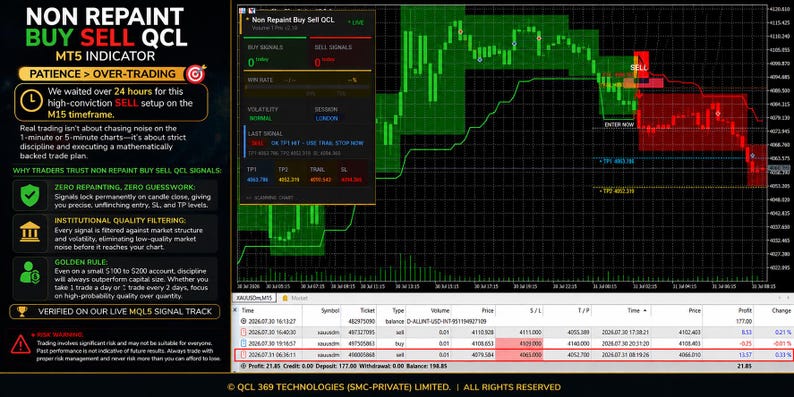Click the open price 4110.928 cell

tap(483, 332)
